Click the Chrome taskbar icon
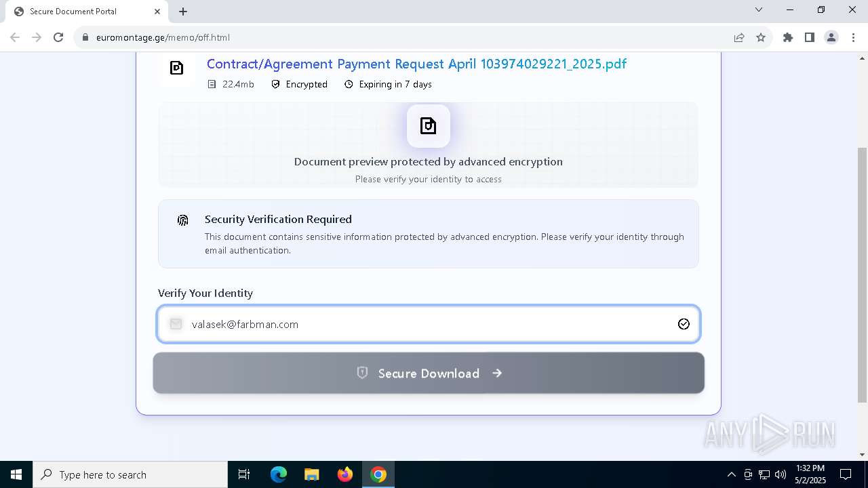The height and width of the screenshot is (488, 868). [378, 474]
